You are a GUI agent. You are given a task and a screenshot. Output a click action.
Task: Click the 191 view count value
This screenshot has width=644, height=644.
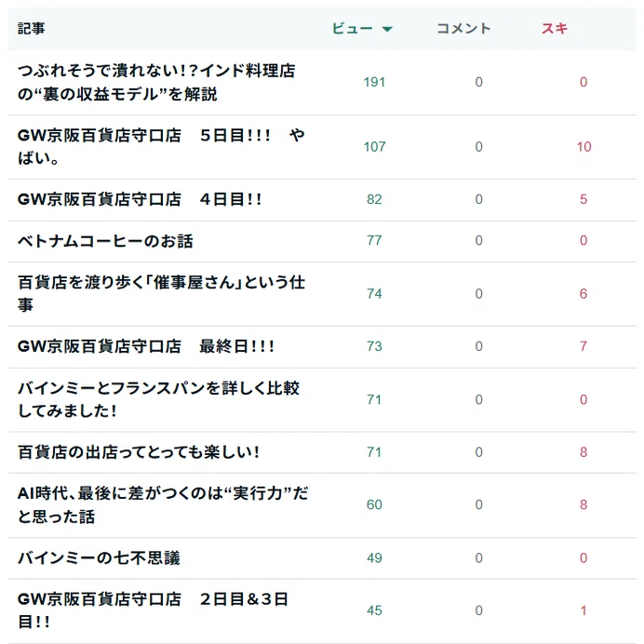coord(374,82)
